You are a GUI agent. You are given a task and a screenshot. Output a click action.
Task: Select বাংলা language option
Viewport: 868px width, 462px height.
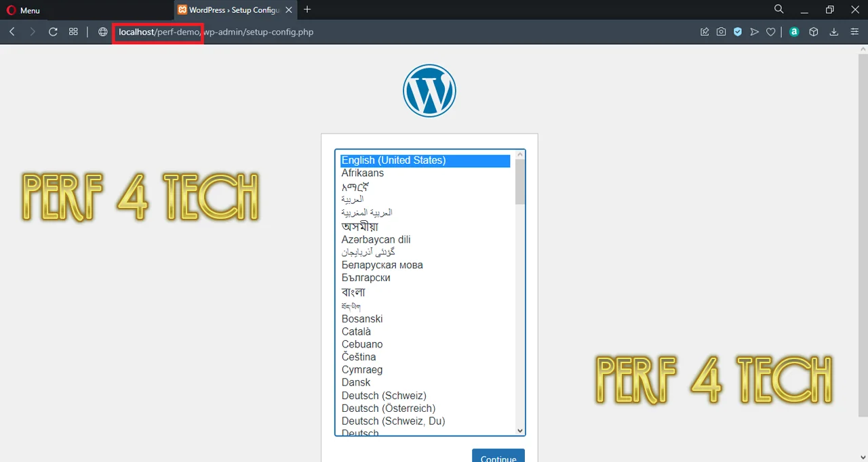[x=425, y=292]
